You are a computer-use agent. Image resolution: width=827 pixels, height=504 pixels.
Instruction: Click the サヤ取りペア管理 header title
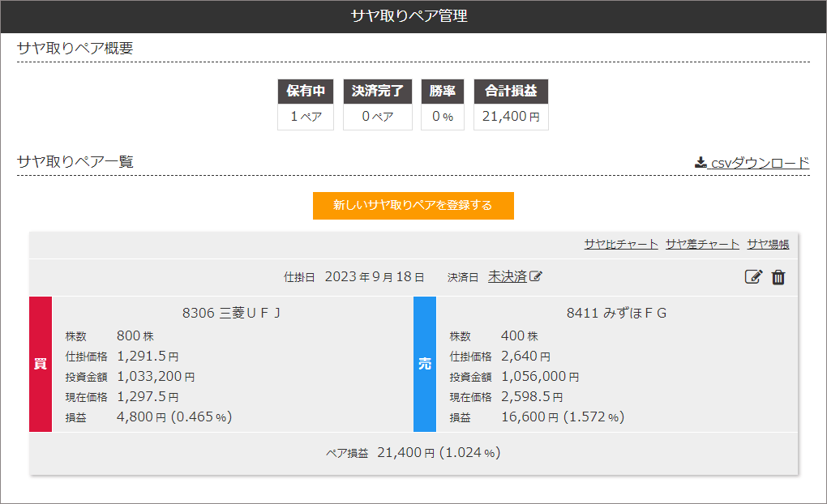pyautogui.click(x=413, y=16)
